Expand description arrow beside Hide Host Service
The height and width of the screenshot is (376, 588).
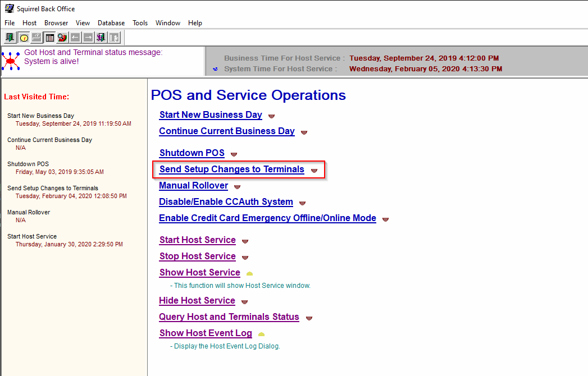point(244,302)
